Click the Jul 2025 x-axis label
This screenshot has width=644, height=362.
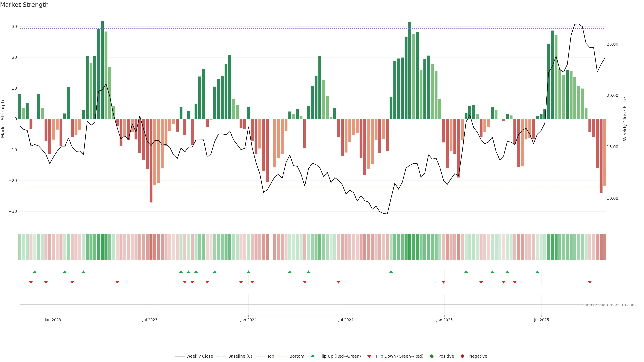(541, 320)
